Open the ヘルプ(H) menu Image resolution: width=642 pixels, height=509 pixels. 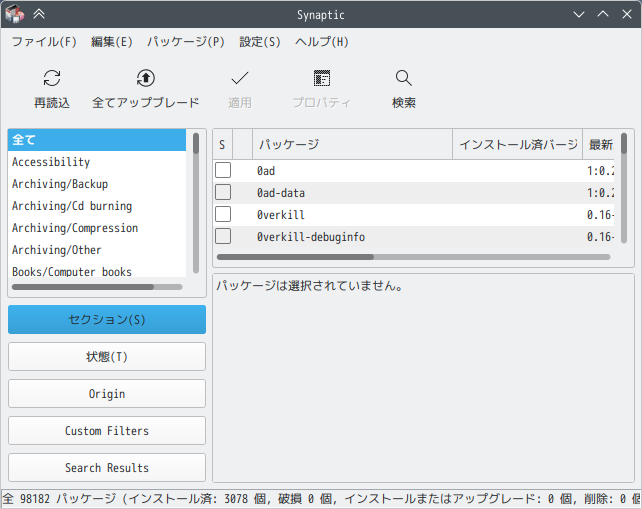(322, 42)
